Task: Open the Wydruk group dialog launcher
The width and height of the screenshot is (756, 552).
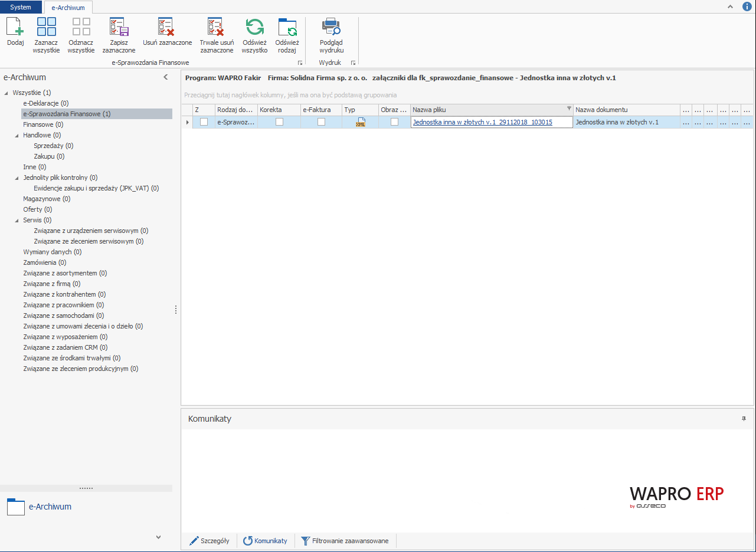Action: click(353, 63)
